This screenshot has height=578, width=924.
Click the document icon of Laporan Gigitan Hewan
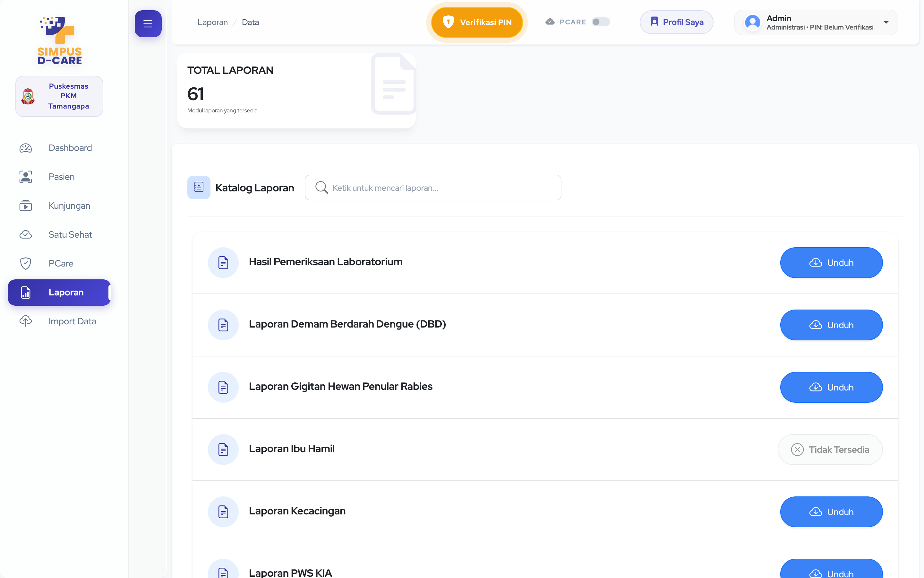[x=223, y=387]
